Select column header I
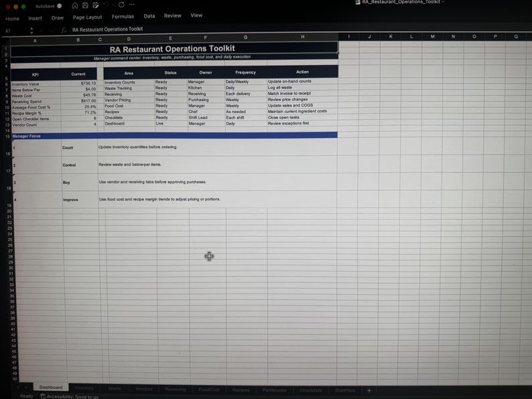The width and height of the screenshot is (532, 399). click(349, 37)
